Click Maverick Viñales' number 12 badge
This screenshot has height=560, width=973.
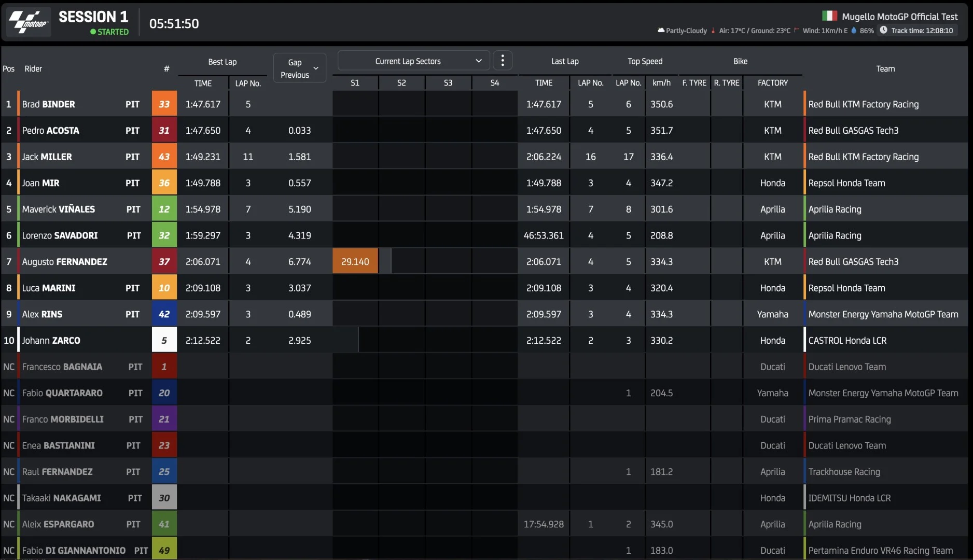click(164, 209)
